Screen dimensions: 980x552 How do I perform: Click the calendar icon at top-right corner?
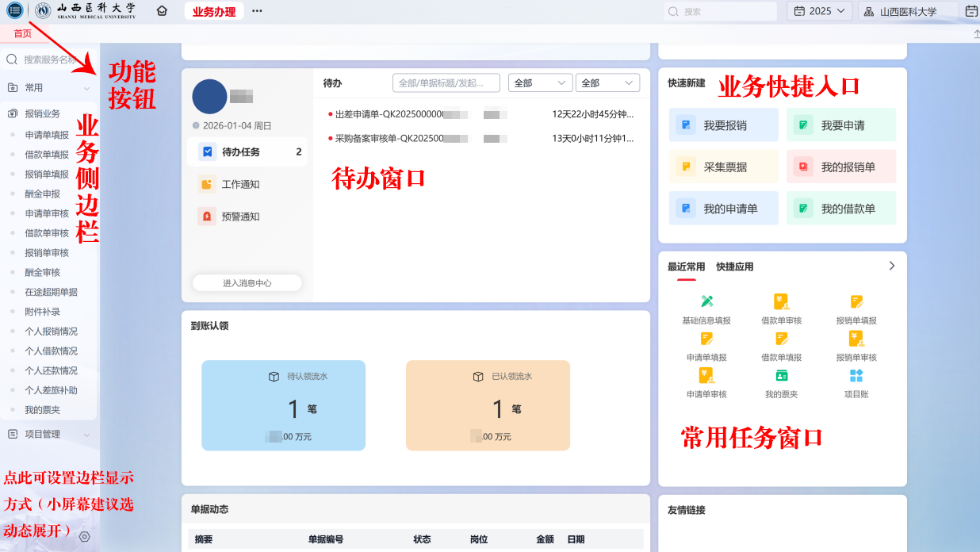tap(971, 11)
